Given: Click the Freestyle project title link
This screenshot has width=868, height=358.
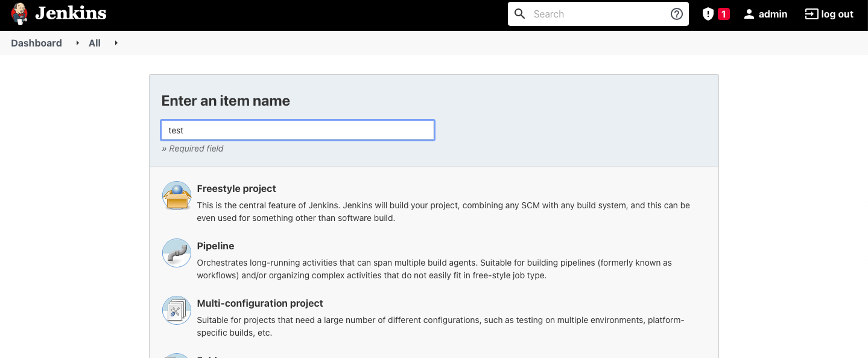Looking at the screenshot, I should point(236,188).
